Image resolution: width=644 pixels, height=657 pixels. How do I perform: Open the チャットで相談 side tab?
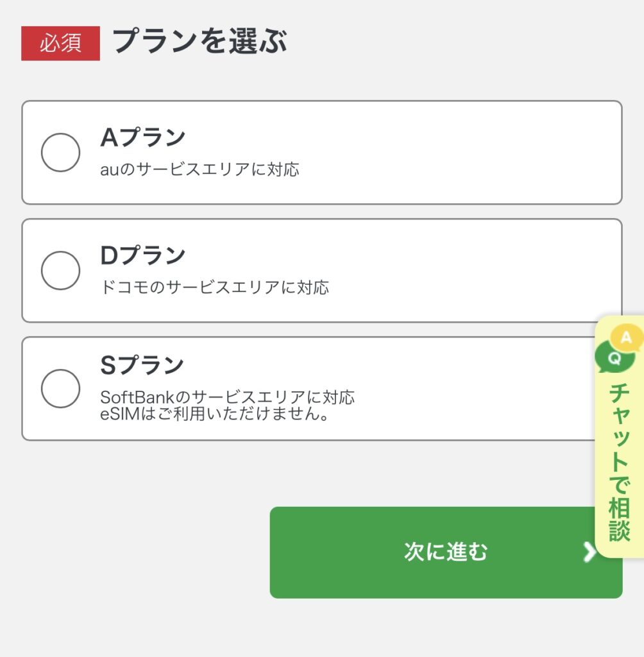pos(619,436)
